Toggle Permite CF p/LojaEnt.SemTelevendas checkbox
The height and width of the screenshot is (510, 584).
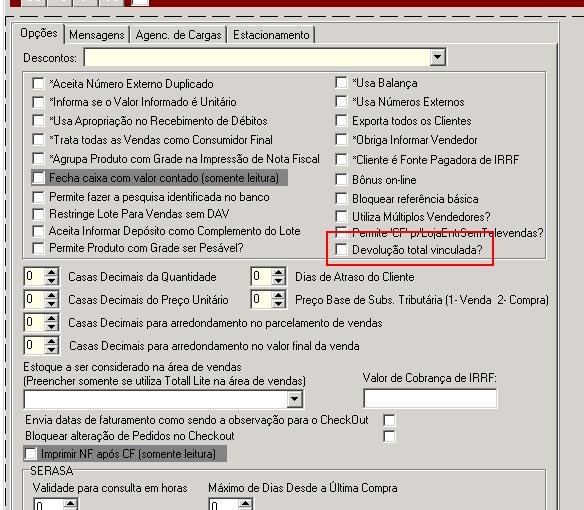[x=341, y=233]
